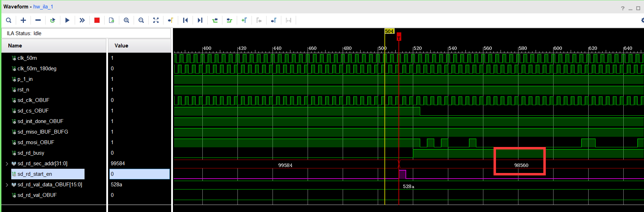644x212 pixels.
Task: Click the ILA Status Idle field
Action: pyautogui.click(x=86, y=33)
